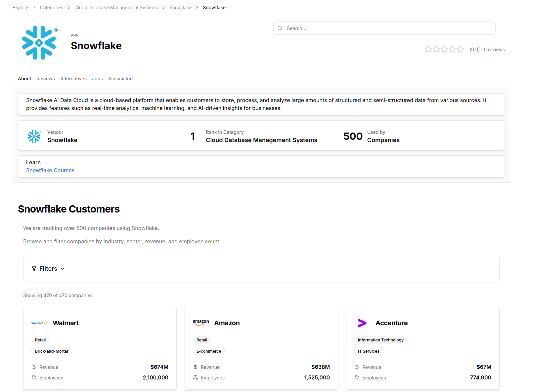
Task: Click the second rating star
Action: (436, 49)
